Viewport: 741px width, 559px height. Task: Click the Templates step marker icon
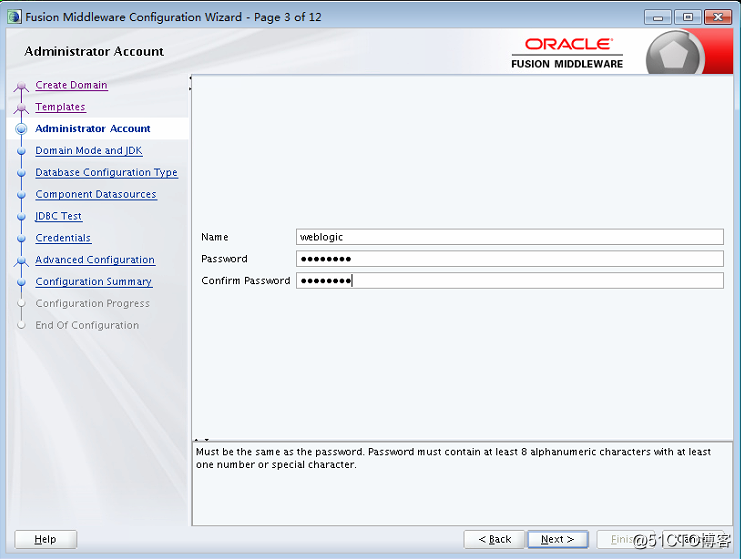(21, 108)
